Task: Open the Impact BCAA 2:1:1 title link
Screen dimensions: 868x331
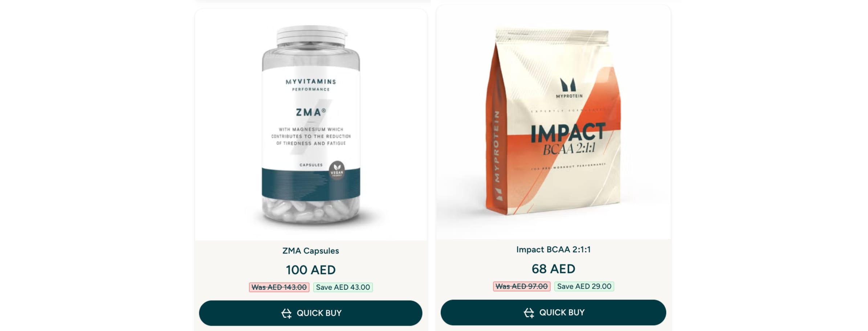Action: pos(553,249)
